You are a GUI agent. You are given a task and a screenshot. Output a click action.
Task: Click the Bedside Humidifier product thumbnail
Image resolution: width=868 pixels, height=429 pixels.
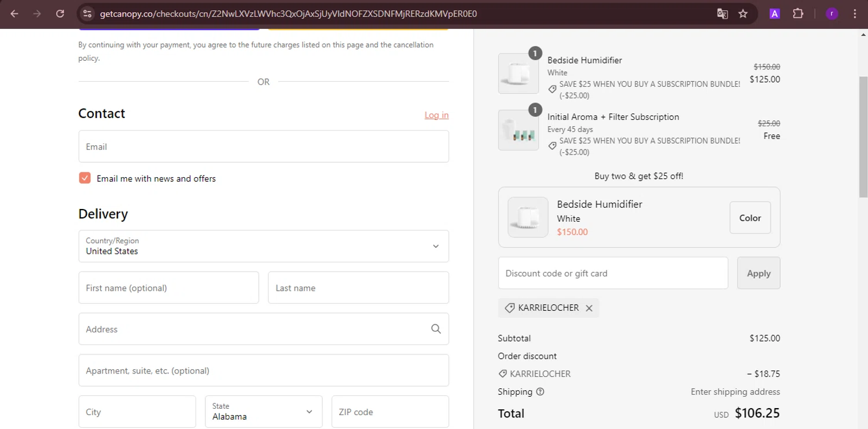tap(518, 74)
